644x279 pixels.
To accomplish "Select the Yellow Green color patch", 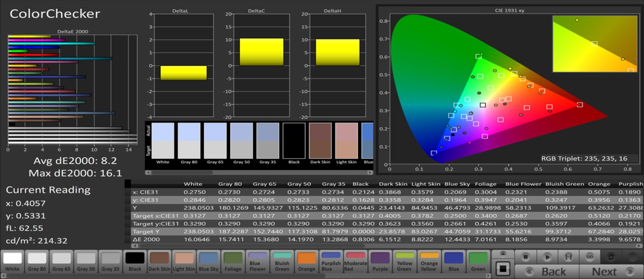I will point(405,261).
